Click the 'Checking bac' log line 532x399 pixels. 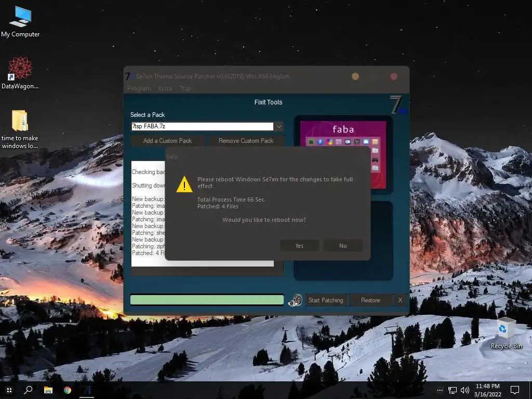click(148, 171)
